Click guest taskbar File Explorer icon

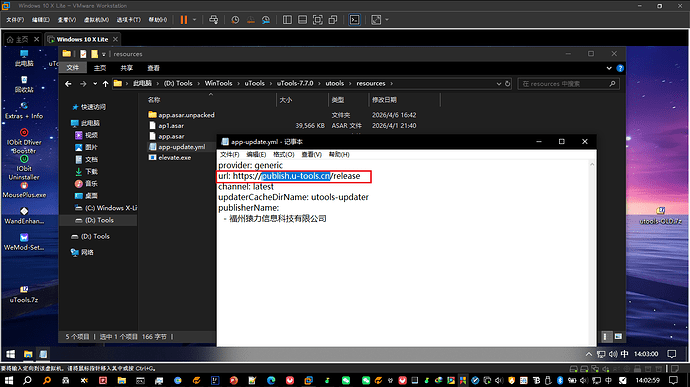tap(28, 354)
